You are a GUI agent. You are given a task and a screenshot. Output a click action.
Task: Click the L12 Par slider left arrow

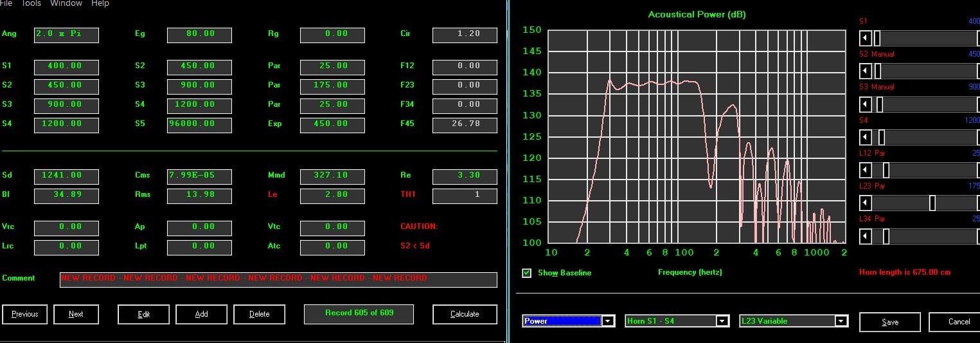coord(866,170)
